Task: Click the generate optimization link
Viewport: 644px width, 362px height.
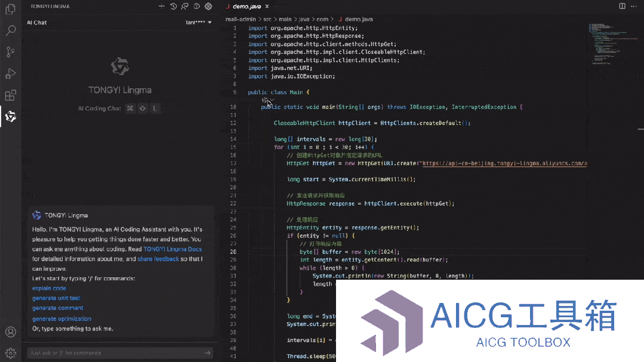Action: [62, 318]
